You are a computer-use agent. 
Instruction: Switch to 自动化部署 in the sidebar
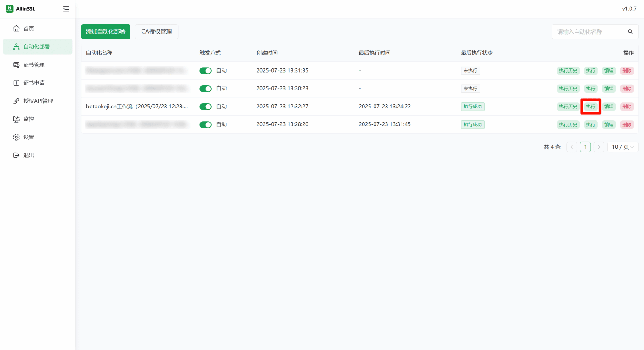tap(37, 46)
